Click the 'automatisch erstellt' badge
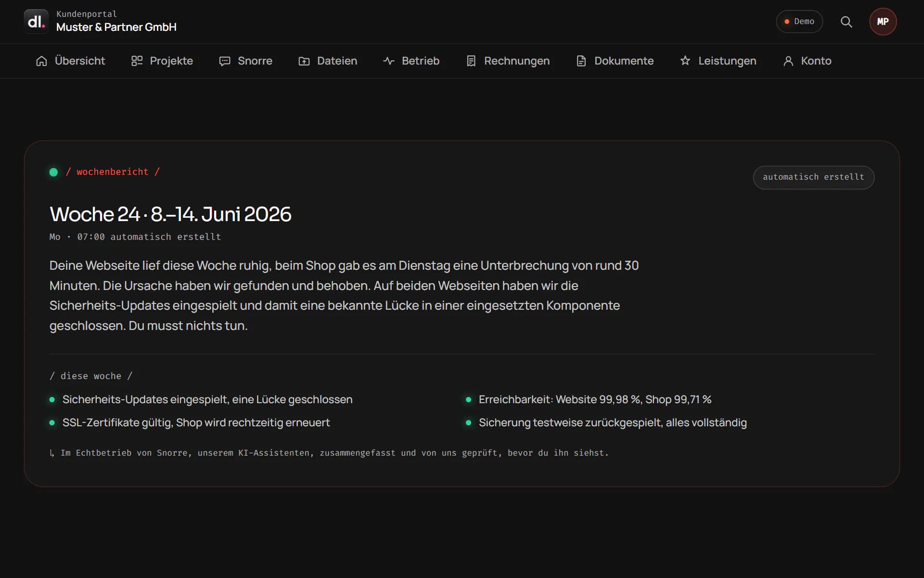Image resolution: width=924 pixels, height=578 pixels. [x=813, y=177]
